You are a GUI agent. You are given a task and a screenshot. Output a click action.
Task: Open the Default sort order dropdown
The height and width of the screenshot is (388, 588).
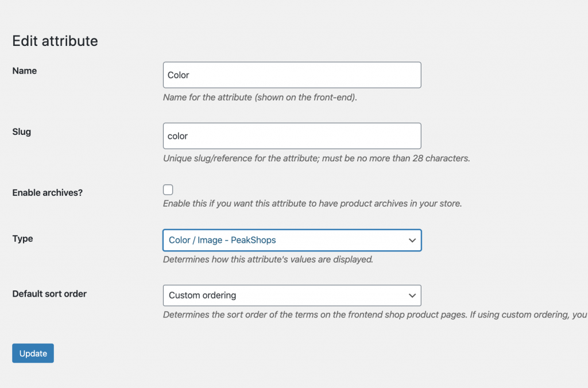(x=292, y=296)
